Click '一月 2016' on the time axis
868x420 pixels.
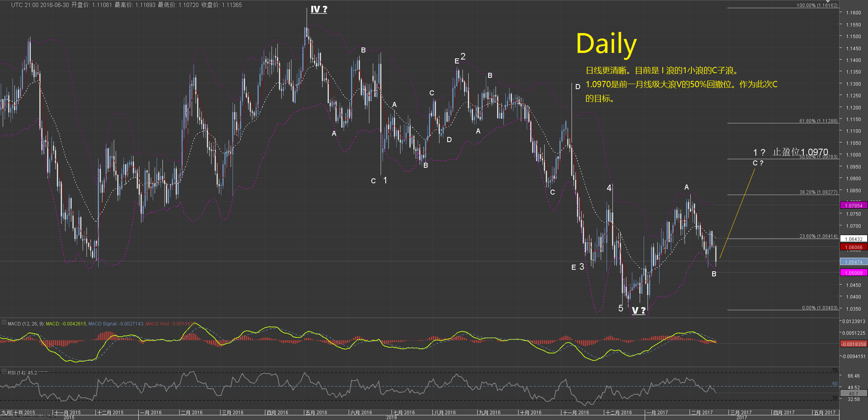(151, 413)
